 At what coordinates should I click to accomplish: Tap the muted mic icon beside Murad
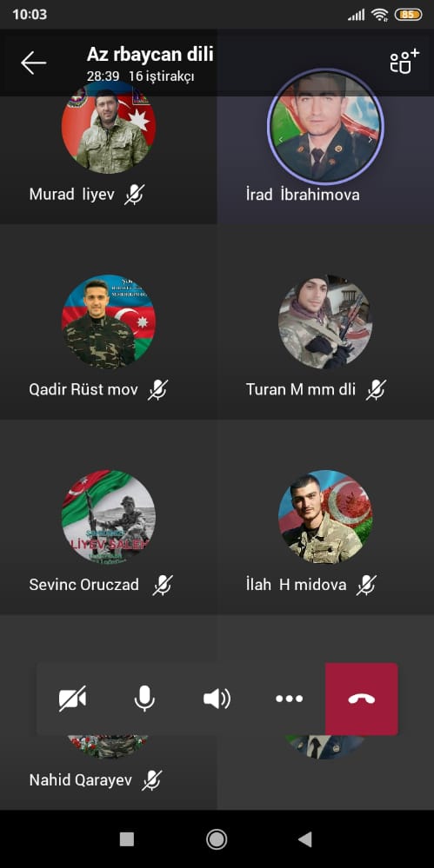click(134, 195)
